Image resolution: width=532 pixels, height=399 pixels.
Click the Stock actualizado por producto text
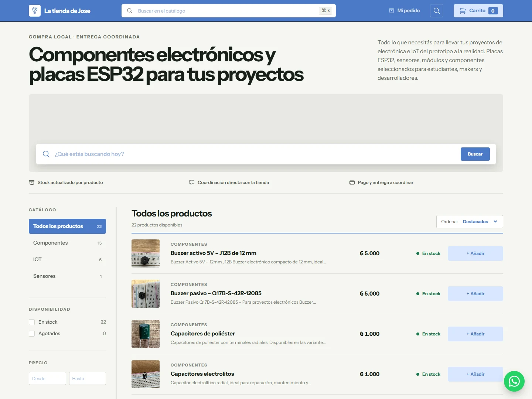[x=70, y=183]
